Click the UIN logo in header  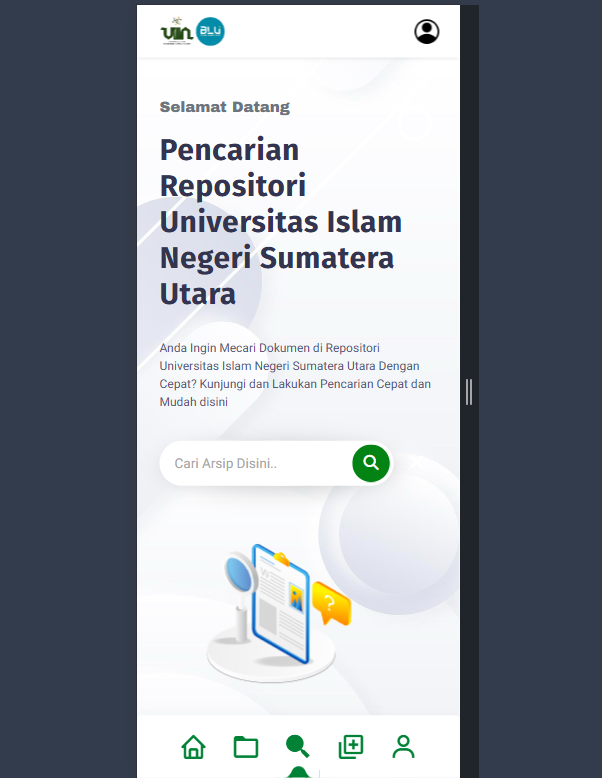(x=177, y=31)
